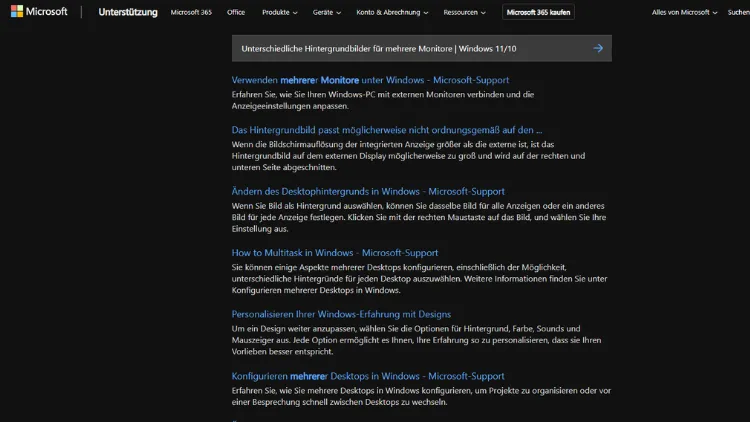Click description starting 'Sie können einige Aspekte mehrerer Desktops'
Screen dimensions: 750x422
[419, 278]
